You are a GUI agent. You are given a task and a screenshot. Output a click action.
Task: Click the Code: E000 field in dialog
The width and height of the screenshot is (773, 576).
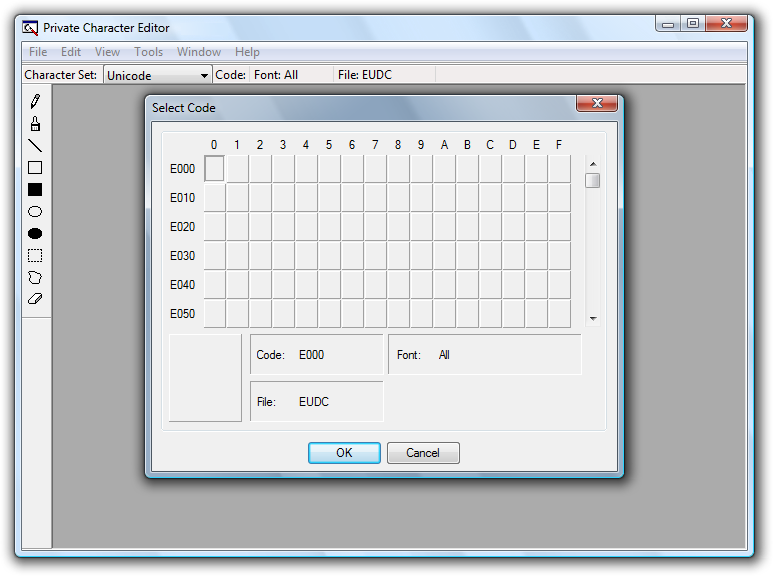pyautogui.click(x=316, y=355)
